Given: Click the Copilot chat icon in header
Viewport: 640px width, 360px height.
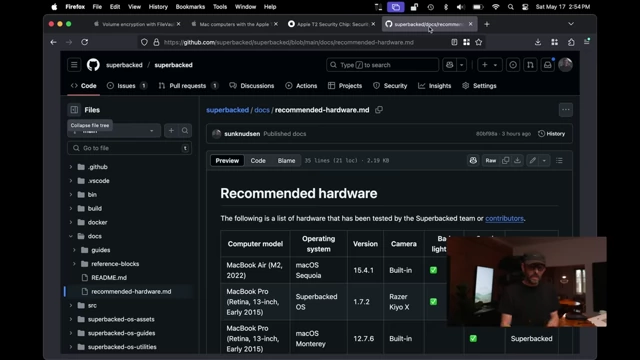Looking at the screenshot, I should pyautogui.click(x=449, y=65).
